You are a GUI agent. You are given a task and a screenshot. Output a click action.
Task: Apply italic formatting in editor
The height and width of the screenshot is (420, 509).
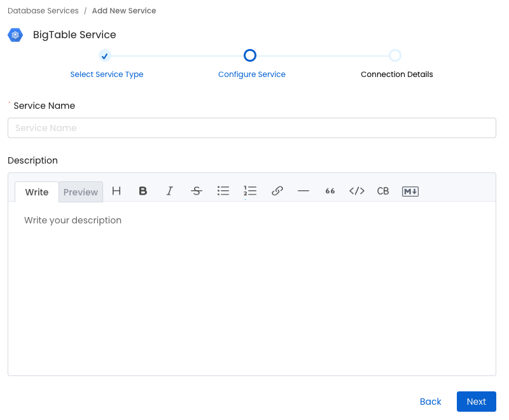coord(170,191)
